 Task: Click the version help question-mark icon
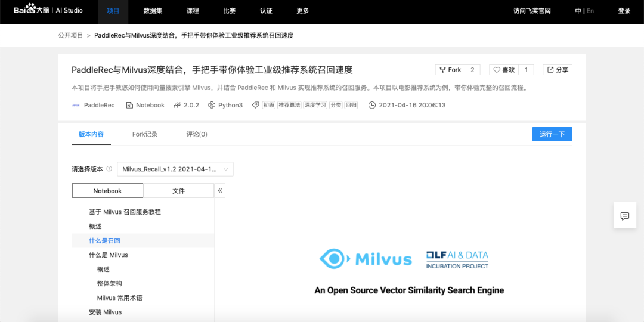click(109, 169)
